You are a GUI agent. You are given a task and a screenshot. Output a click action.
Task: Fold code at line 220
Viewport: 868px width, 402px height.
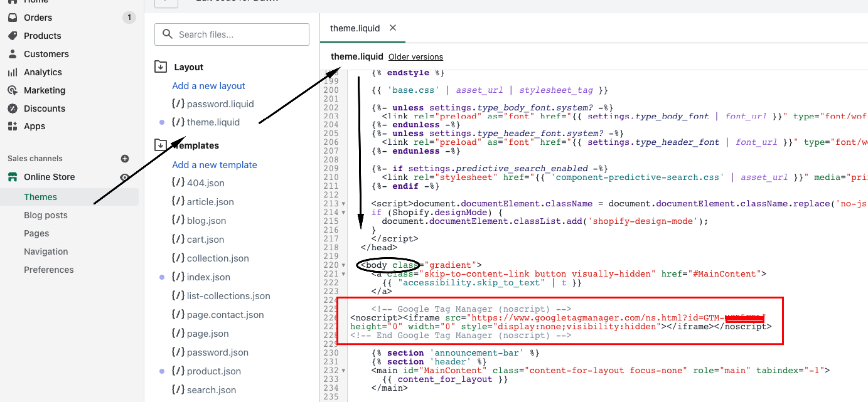click(343, 265)
